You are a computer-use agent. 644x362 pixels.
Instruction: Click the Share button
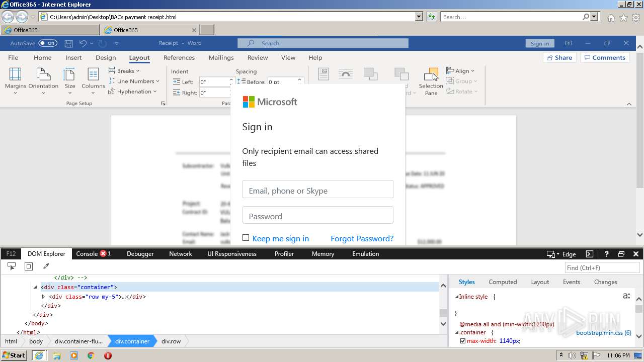click(x=559, y=57)
